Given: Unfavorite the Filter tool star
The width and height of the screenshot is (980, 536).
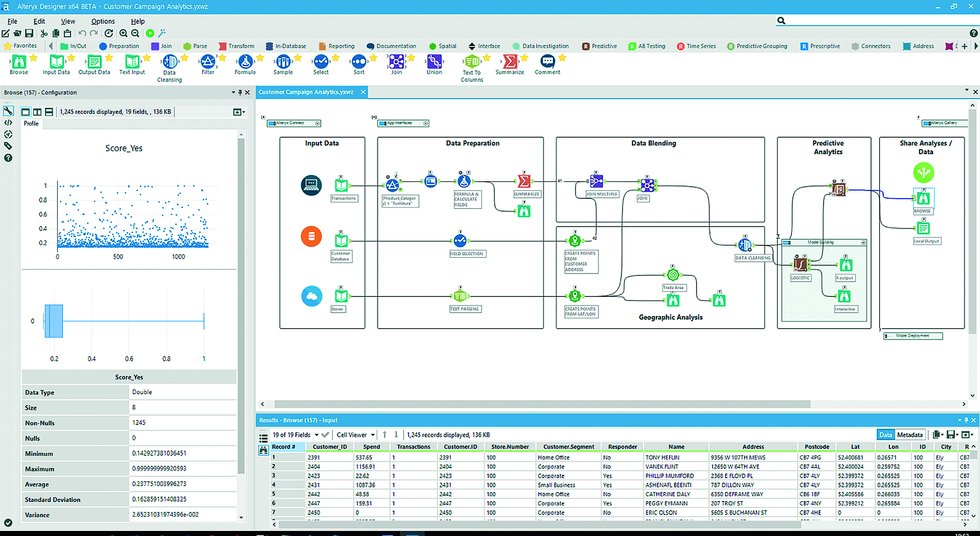Looking at the screenshot, I should click(222, 58).
